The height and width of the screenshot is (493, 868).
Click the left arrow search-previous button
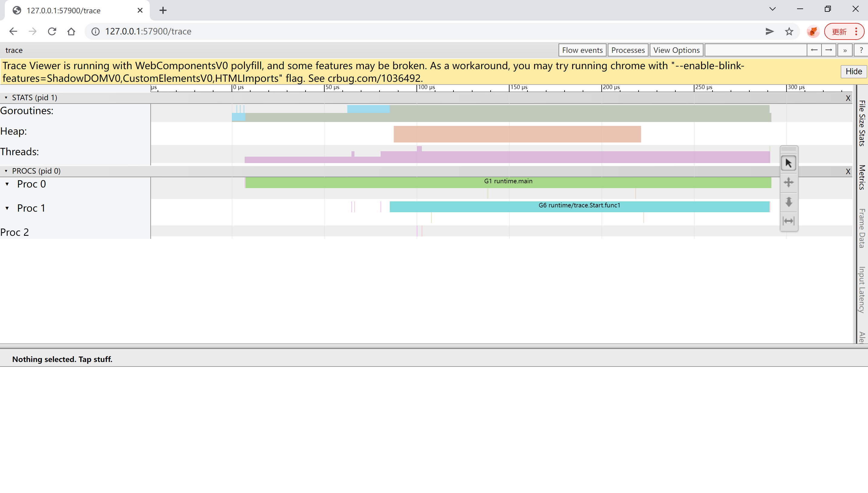point(814,50)
